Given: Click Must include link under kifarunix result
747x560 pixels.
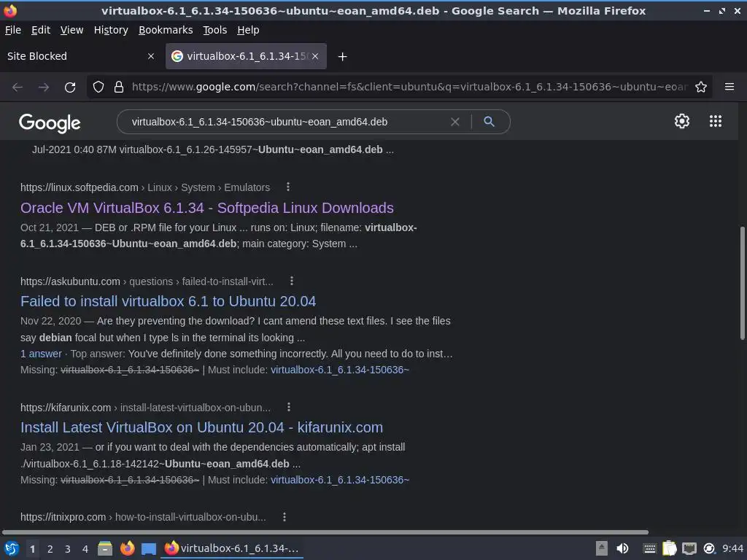Looking at the screenshot, I should [340, 480].
